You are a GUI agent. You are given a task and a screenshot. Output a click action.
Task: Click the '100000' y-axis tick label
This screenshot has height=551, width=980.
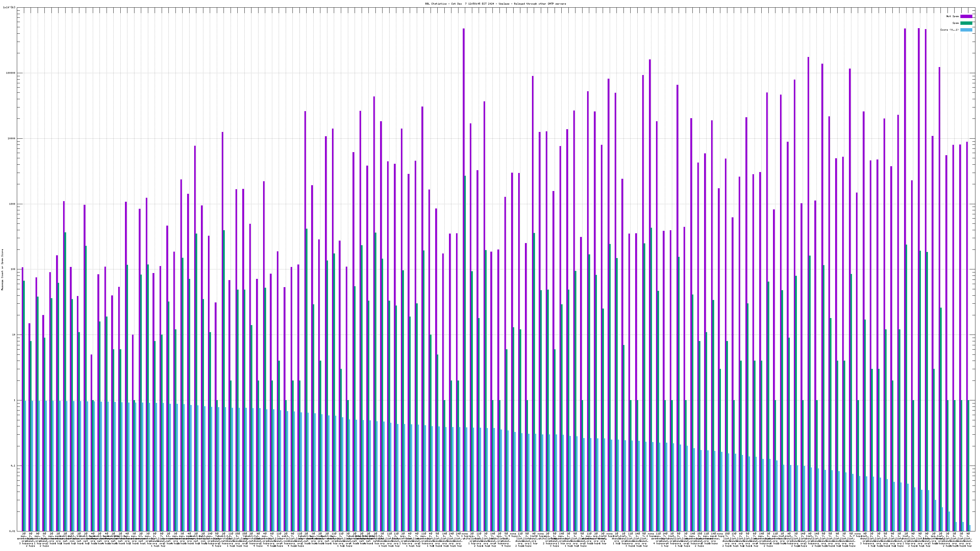(11, 73)
